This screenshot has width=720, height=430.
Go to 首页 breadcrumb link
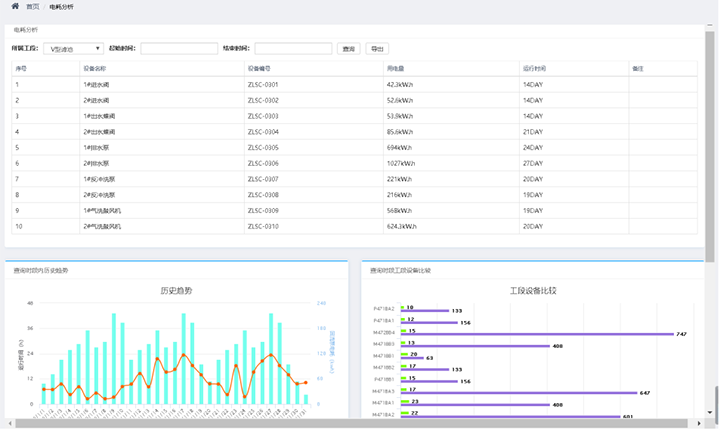pos(33,6)
